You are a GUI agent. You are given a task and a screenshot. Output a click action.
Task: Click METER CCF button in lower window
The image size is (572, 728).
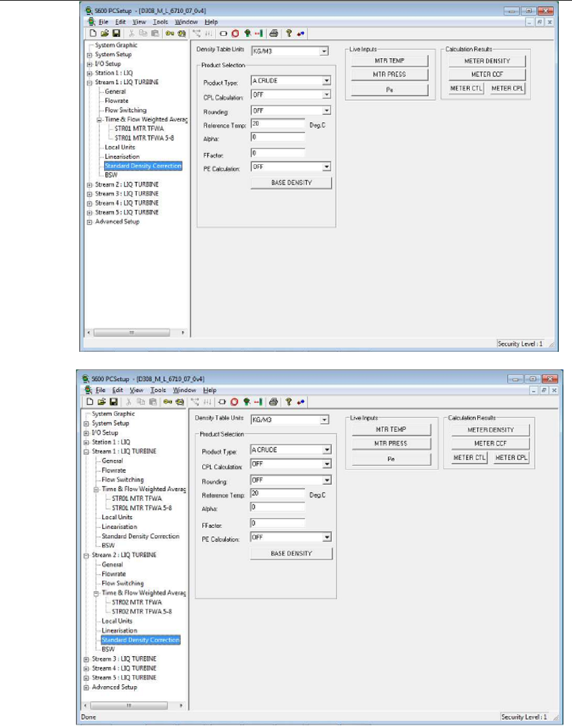pyautogui.click(x=490, y=444)
